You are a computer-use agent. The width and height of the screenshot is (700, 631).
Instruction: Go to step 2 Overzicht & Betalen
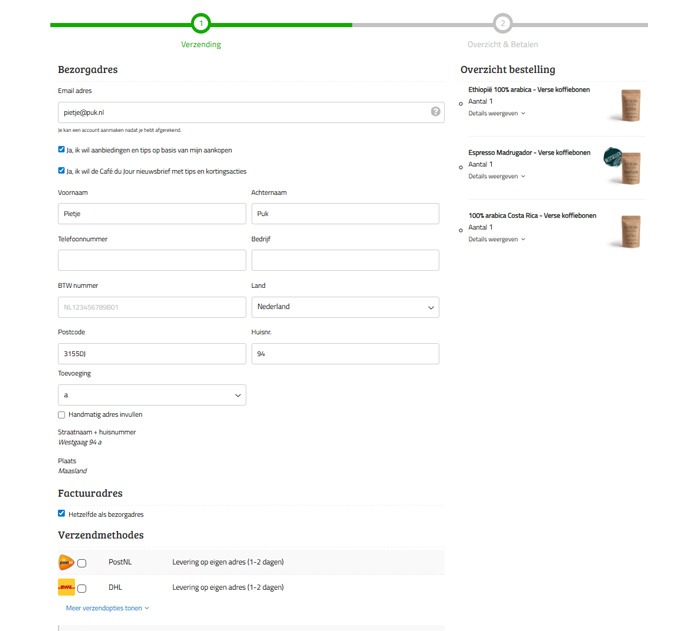502,23
